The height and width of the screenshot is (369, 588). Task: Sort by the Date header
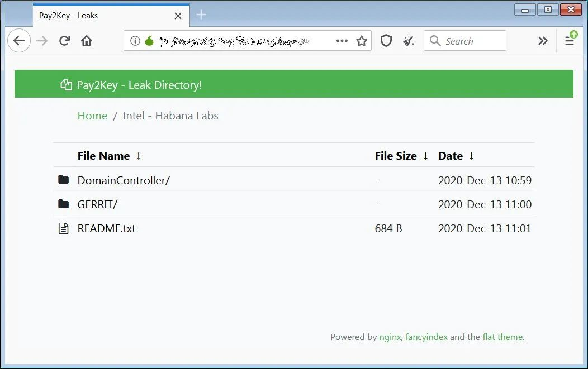tap(451, 156)
